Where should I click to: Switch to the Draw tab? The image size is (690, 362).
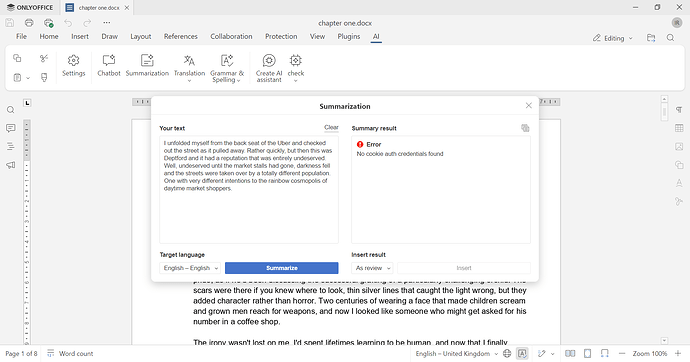[x=110, y=37]
